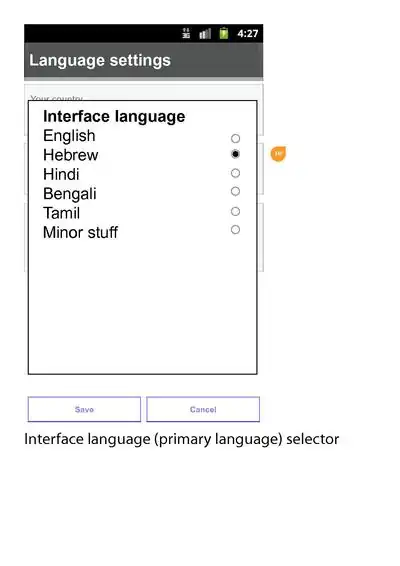Choose the Tamil language label
400x566 pixels.
(61, 213)
